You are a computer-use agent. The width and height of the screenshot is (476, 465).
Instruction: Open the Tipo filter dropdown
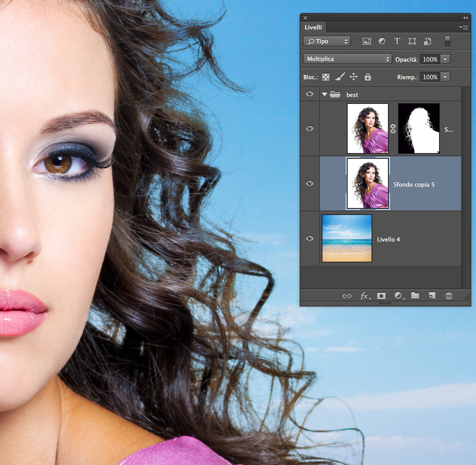[327, 41]
